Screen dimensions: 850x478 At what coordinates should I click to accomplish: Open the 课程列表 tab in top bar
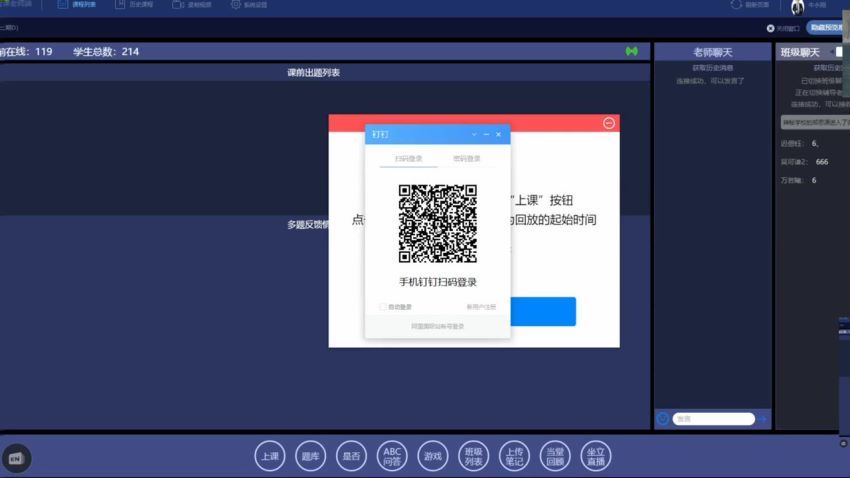tap(78, 5)
